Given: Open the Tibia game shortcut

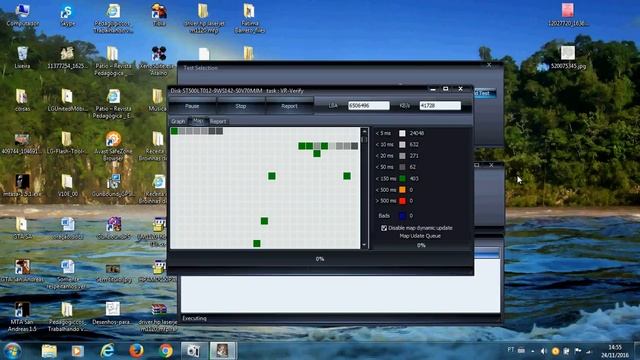Looking at the screenshot, I should point(159,15).
